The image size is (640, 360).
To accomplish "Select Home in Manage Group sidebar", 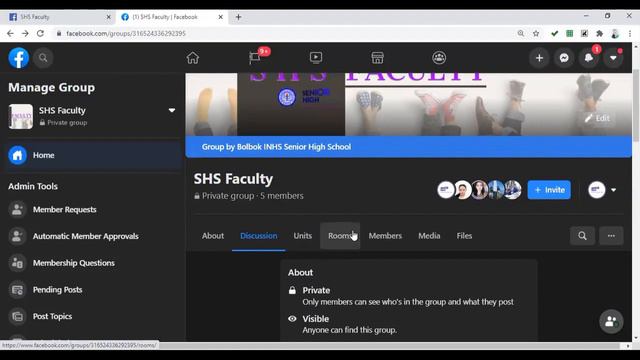I will click(93, 155).
